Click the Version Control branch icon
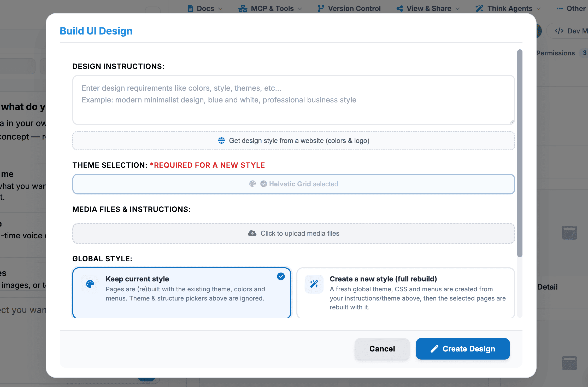This screenshot has width=588, height=387. (321, 9)
